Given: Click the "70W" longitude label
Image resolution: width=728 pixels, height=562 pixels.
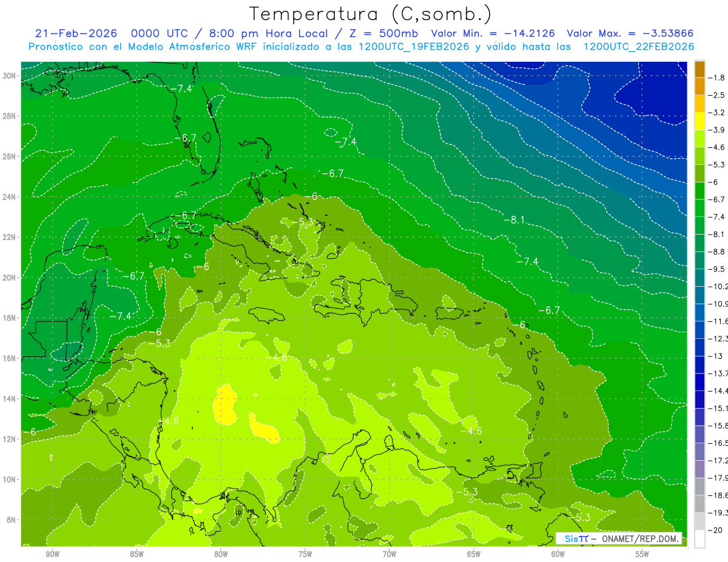Looking at the screenshot, I should (x=389, y=554).
